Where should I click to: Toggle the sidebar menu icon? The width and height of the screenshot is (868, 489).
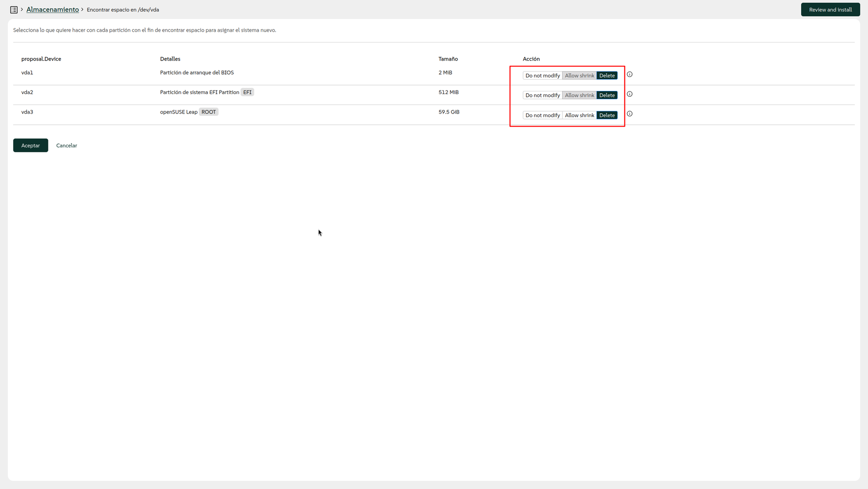(x=14, y=9)
